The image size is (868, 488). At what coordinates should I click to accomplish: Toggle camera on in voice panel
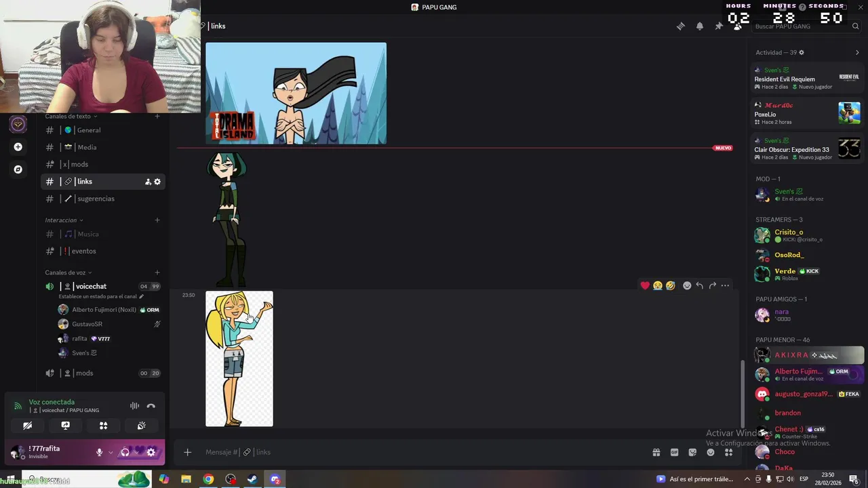point(27,426)
